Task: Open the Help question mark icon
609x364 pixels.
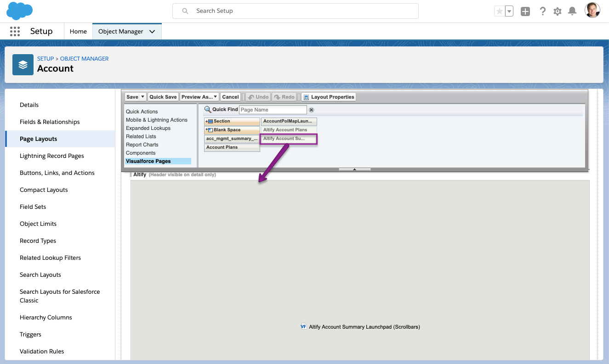Action: tap(542, 11)
